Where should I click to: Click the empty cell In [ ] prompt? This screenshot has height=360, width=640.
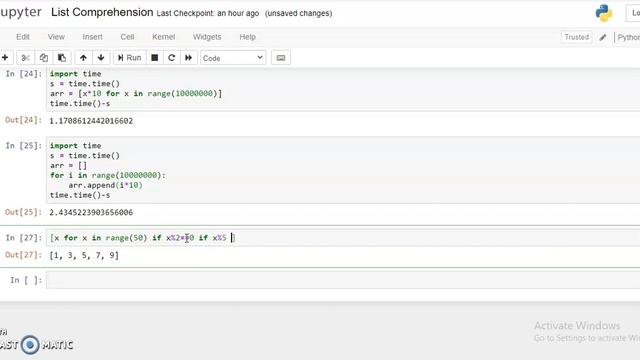[26, 280]
